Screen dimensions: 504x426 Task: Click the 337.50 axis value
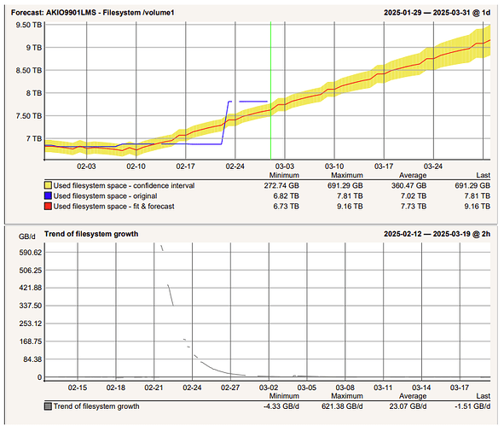coord(31,306)
